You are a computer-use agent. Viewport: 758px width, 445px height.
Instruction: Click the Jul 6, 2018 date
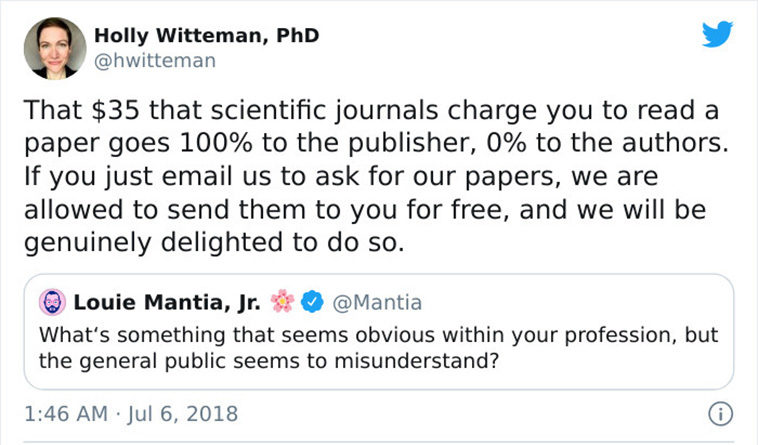[183, 414]
